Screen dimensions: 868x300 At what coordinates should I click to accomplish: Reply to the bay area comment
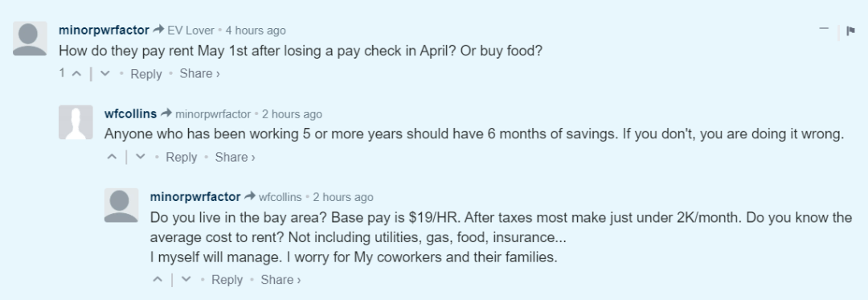tap(227, 280)
